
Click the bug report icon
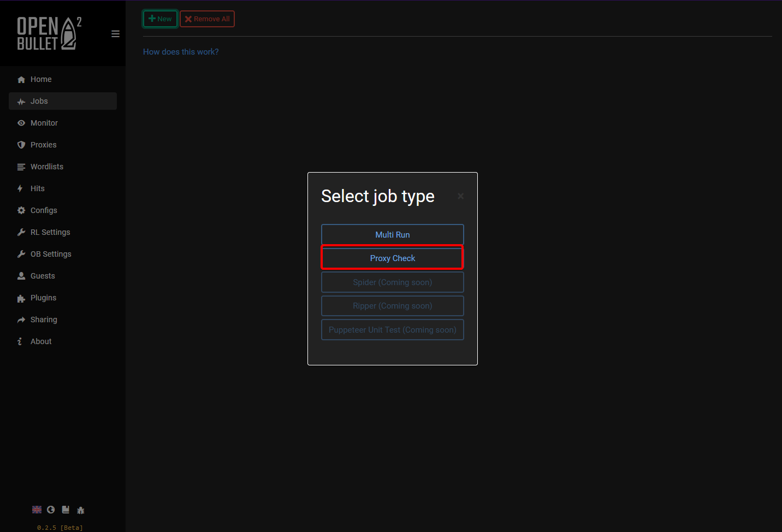pos(81,510)
